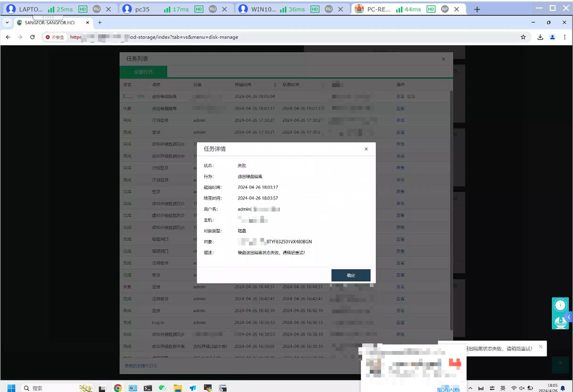Image resolution: width=573 pixels, height=392 pixels.
Task: Select the 全部任务 tab
Action: point(143,72)
